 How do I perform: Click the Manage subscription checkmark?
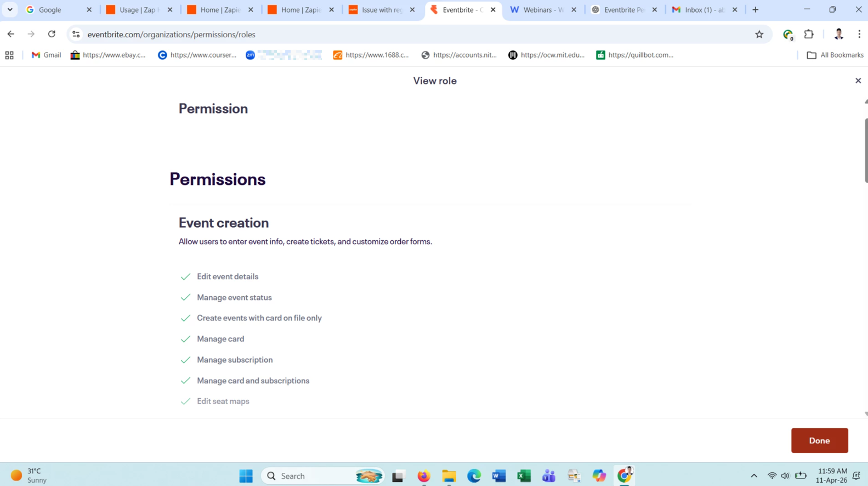pyautogui.click(x=185, y=360)
